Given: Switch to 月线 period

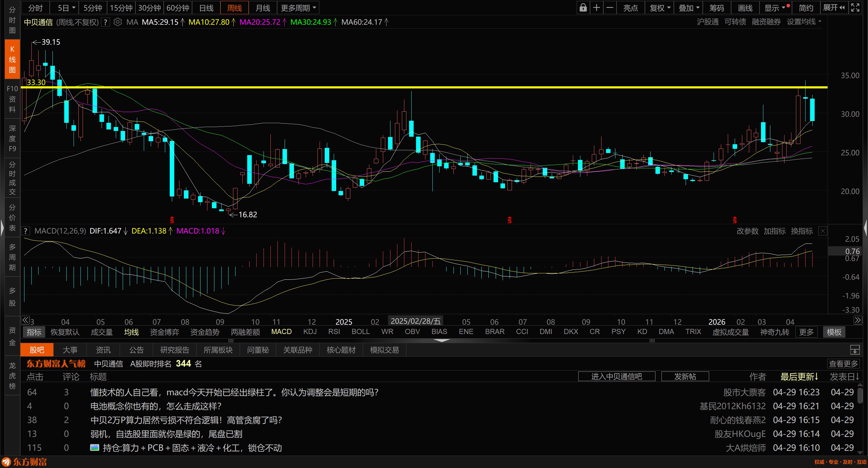Looking at the screenshot, I should click(263, 8).
